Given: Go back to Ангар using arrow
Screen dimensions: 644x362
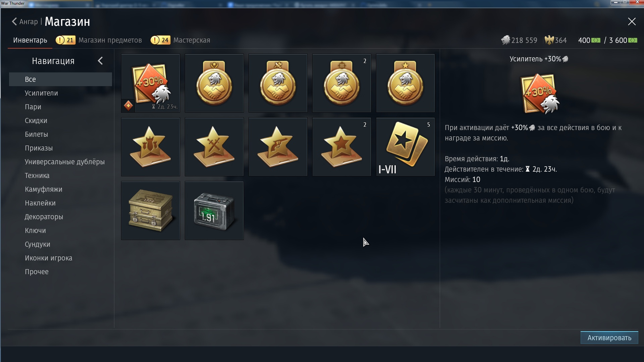Looking at the screenshot, I should [14, 21].
